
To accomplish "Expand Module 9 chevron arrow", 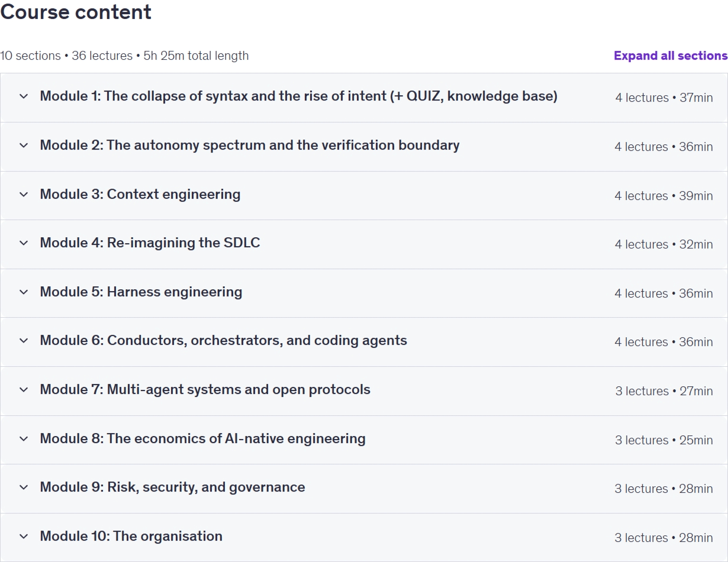I will pyautogui.click(x=24, y=487).
